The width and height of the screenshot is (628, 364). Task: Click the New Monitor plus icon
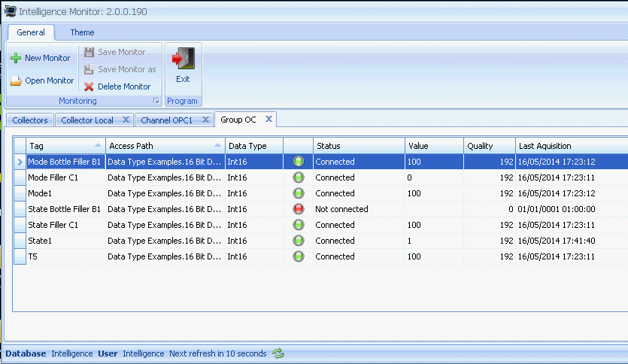coord(15,58)
